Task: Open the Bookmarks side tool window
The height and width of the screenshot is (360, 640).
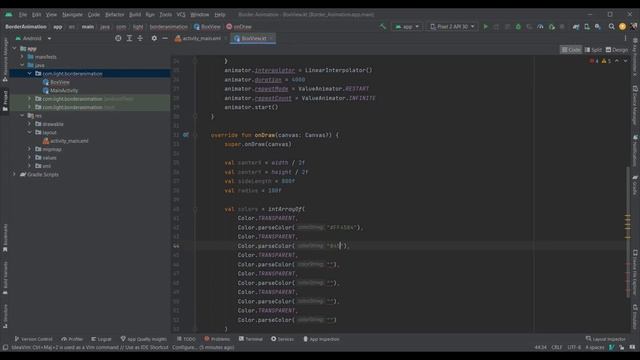Action: [5, 239]
